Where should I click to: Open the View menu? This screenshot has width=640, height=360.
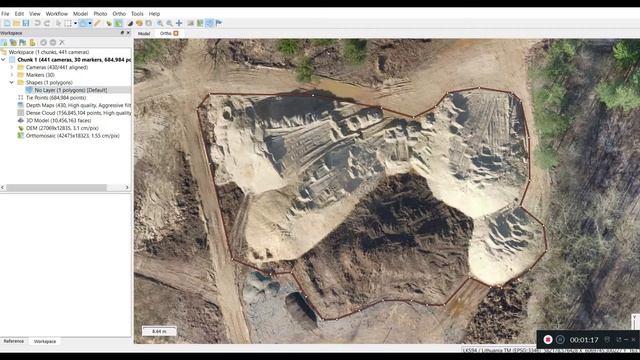[35, 14]
